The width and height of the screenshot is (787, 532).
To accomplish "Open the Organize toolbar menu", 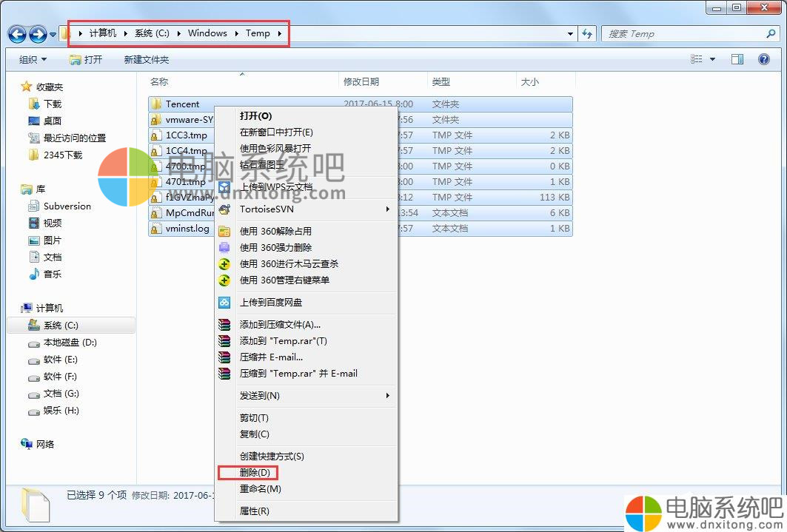I will 33,59.
